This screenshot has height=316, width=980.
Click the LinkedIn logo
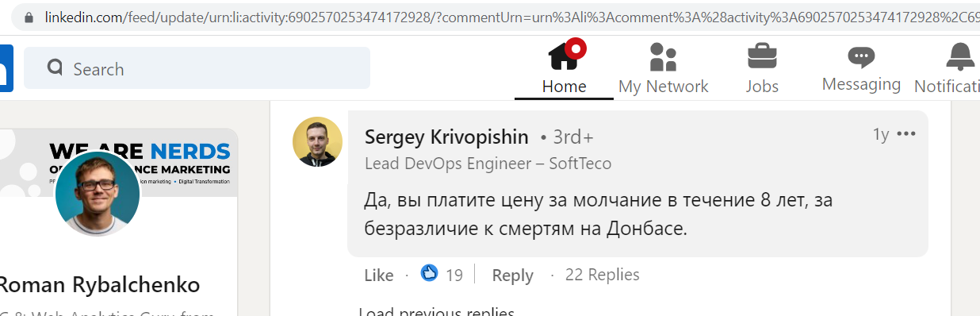coord(5,68)
